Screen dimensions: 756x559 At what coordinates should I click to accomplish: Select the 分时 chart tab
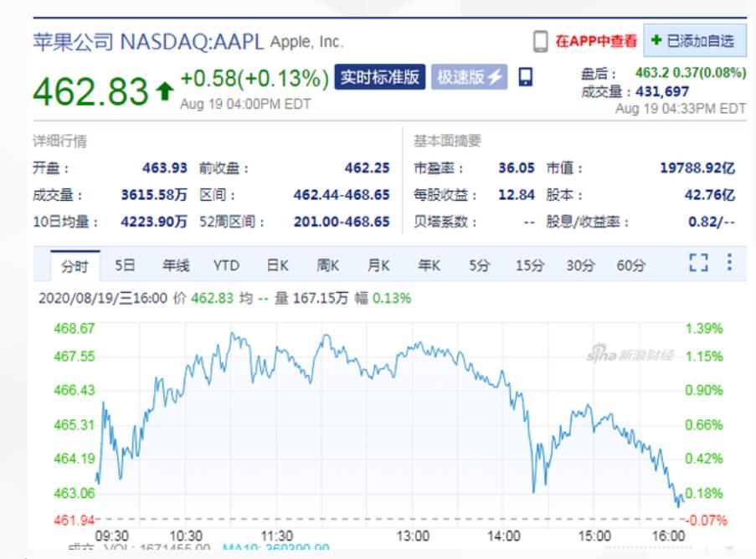(x=75, y=266)
